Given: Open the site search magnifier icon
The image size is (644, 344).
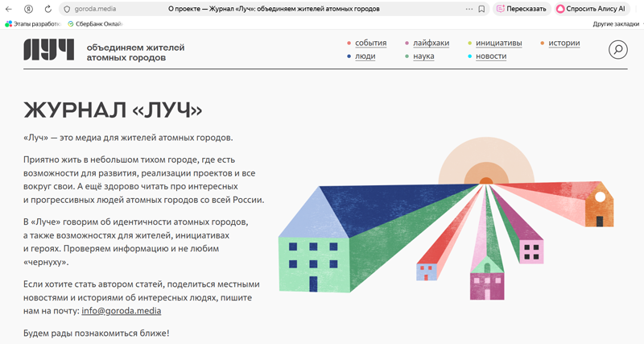Looking at the screenshot, I should point(617,50).
